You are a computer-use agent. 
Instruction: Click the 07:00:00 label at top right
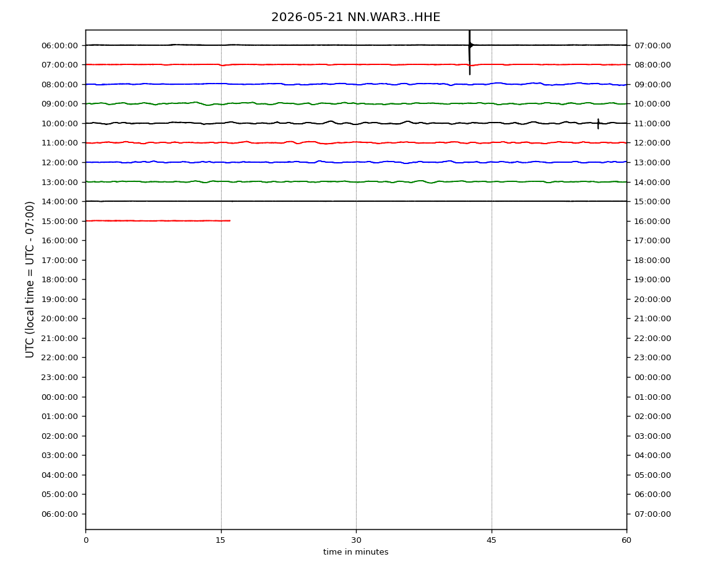[x=652, y=45]
